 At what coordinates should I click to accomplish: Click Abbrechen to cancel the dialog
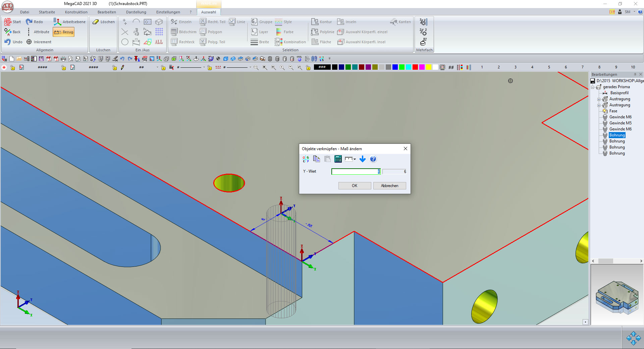[389, 186]
